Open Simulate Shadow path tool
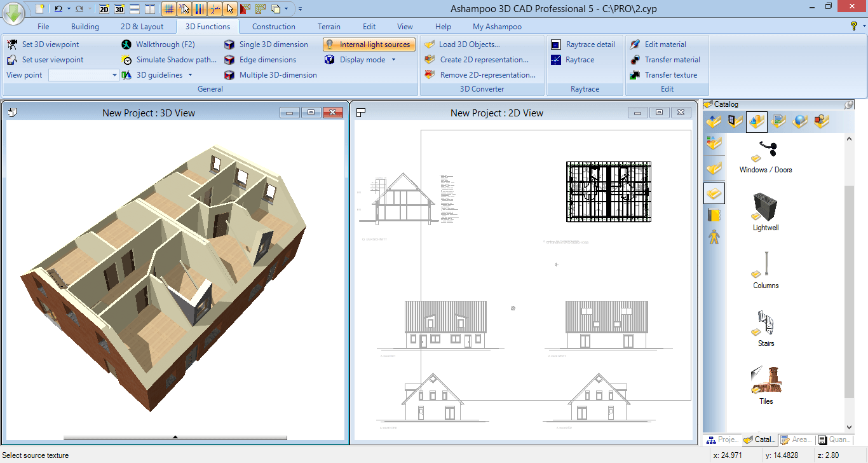The image size is (868, 463). (169, 60)
